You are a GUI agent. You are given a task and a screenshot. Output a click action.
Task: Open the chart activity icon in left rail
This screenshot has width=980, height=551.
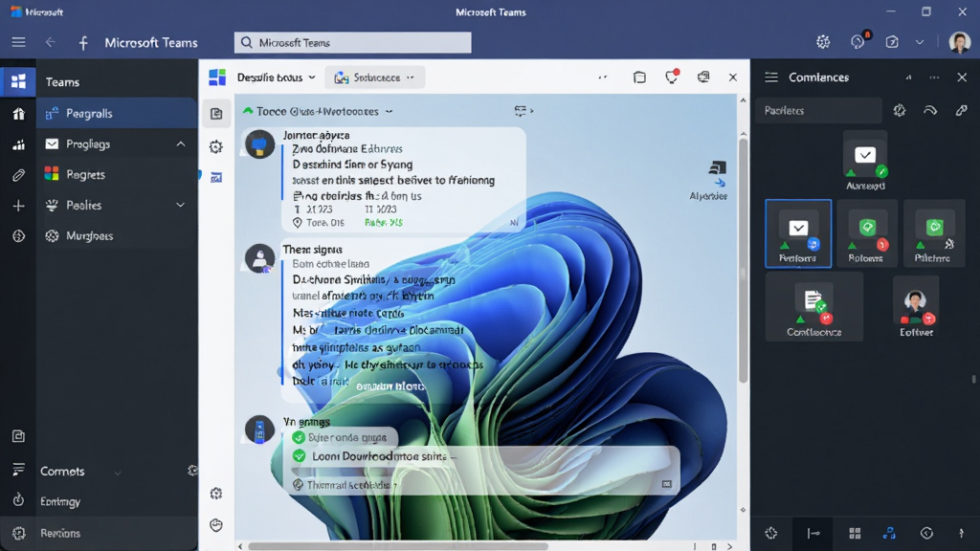click(x=18, y=144)
